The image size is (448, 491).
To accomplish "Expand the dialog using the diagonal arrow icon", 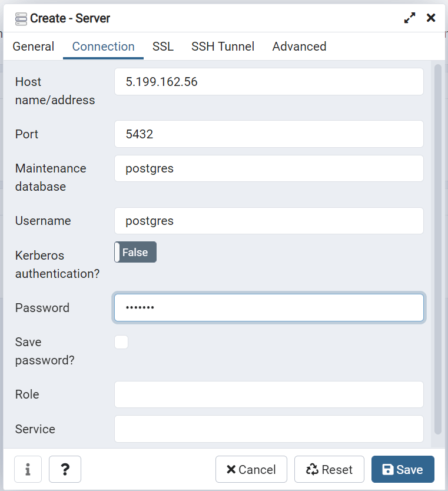I will 409,18.
